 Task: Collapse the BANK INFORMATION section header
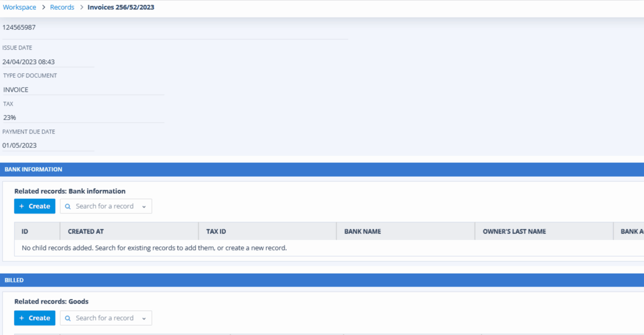(322, 170)
